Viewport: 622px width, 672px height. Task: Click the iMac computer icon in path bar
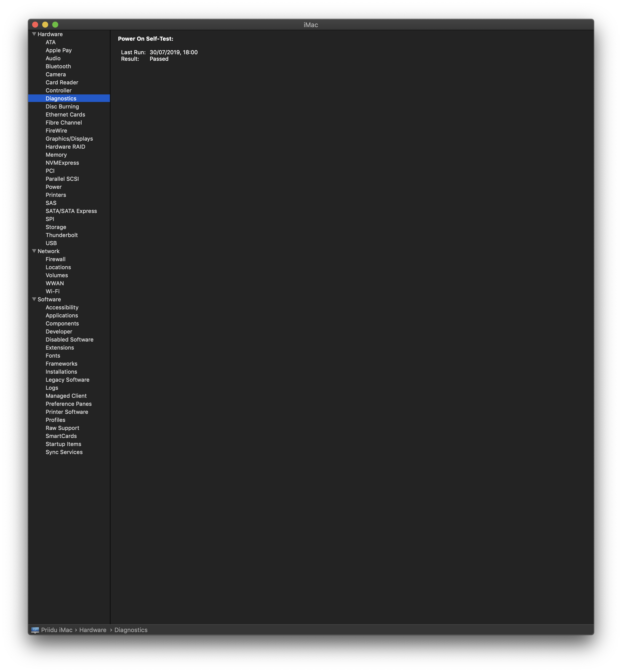point(35,630)
